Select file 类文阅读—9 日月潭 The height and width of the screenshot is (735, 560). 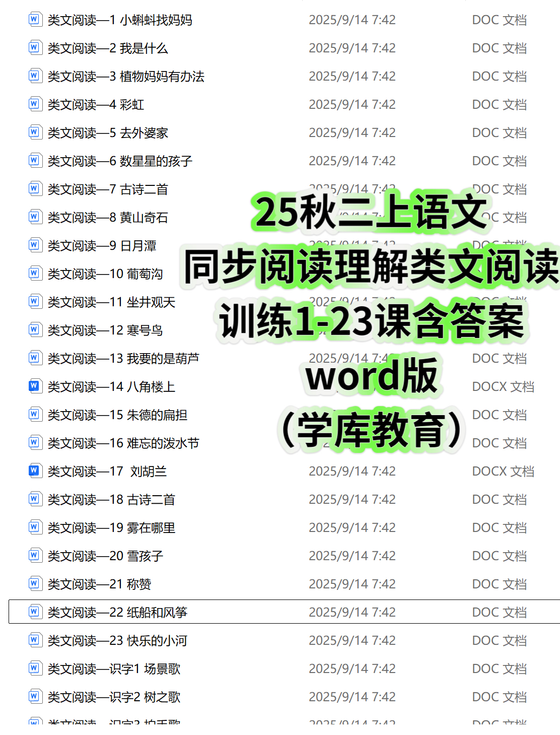[102, 246]
